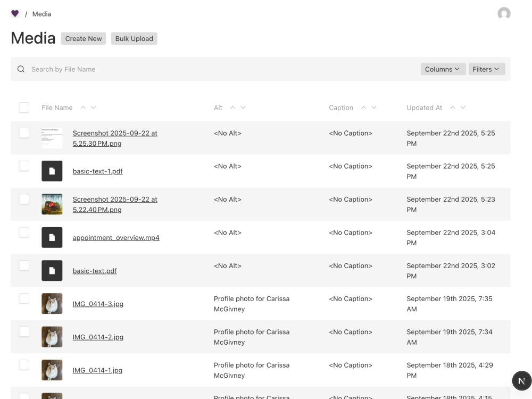Open cat thumbnail for IMG_0414-2.jpg

click(52, 337)
